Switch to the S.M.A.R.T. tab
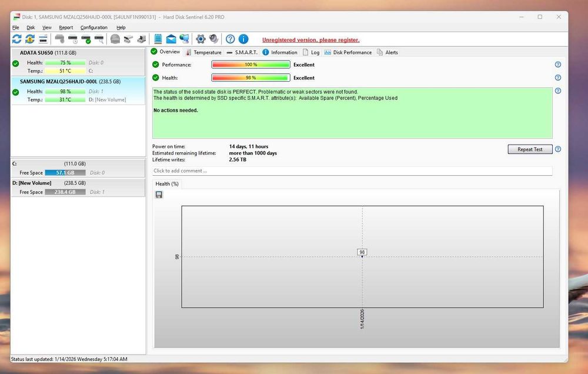The width and height of the screenshot is (588, 374). 242,52
